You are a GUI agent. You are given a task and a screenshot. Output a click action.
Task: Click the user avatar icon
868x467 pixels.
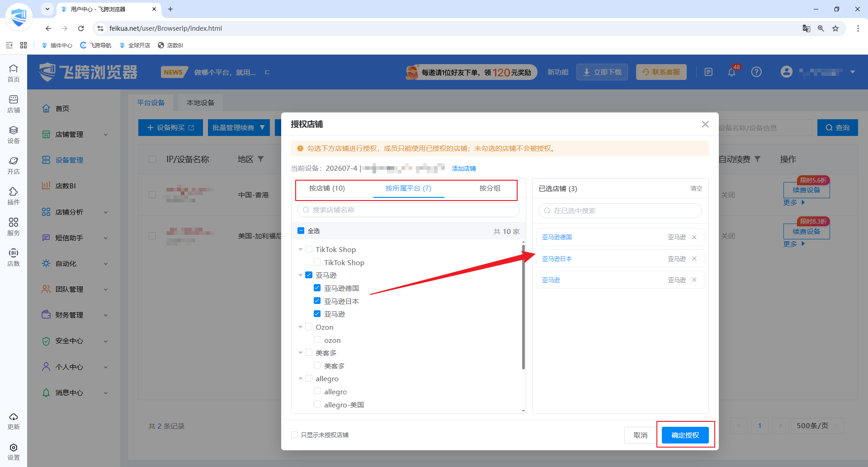(787, 72)
